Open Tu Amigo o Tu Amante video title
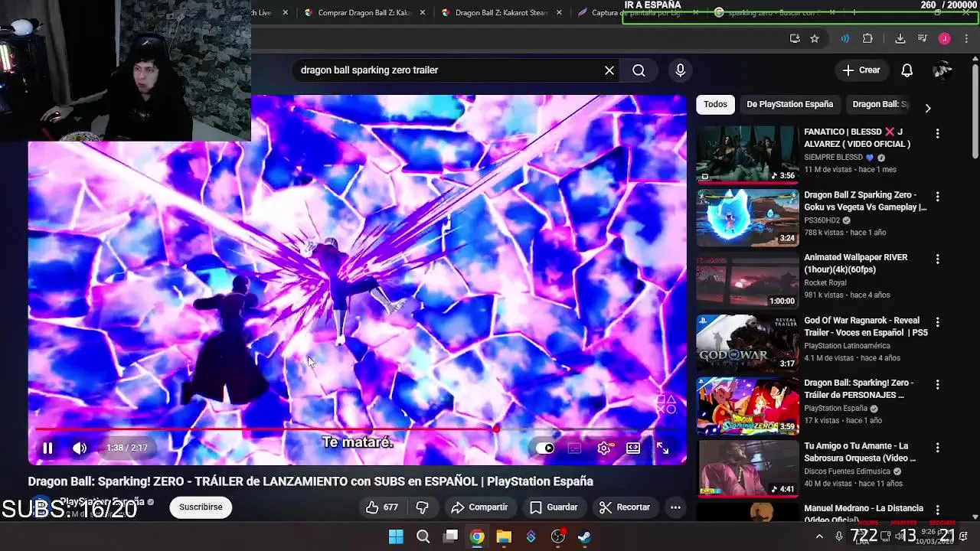The image size is (980, 551). (860, 452)
